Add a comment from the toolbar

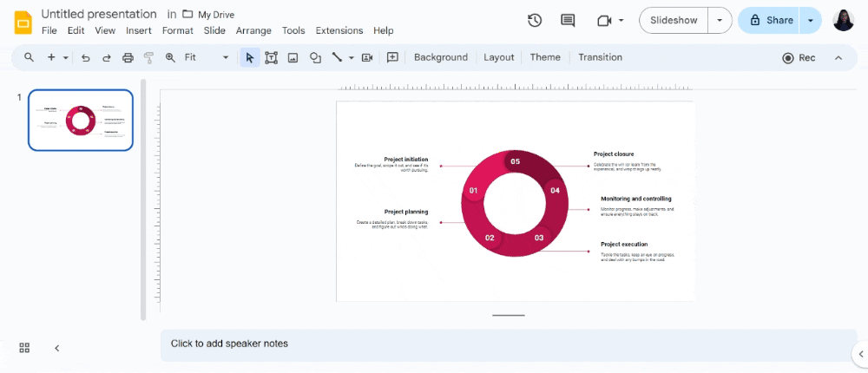point(392,57)
